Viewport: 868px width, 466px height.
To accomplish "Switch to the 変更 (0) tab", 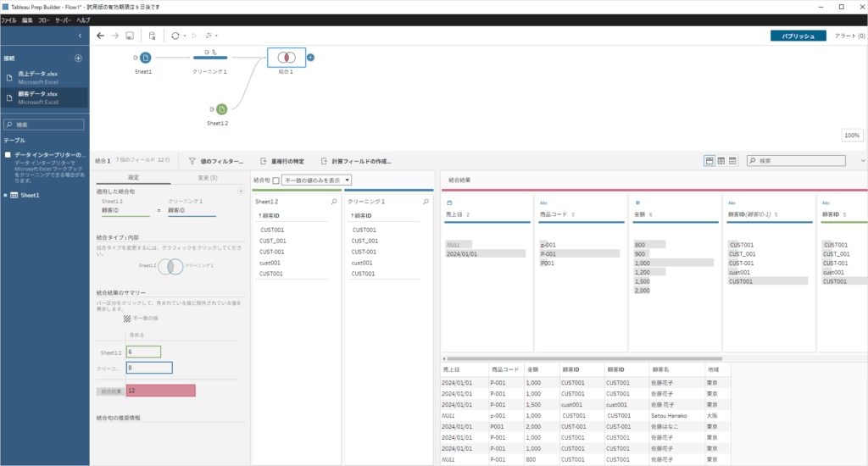I will 208,178.
